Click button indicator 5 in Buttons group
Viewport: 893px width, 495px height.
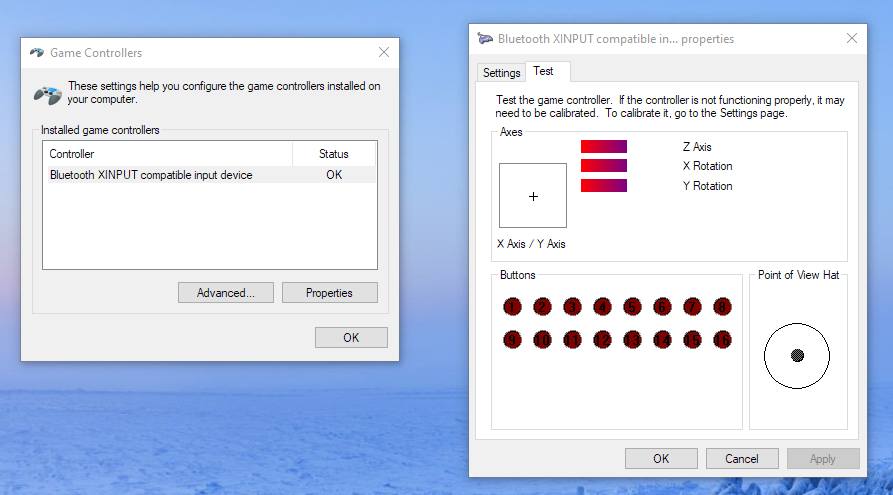(632, 307)
